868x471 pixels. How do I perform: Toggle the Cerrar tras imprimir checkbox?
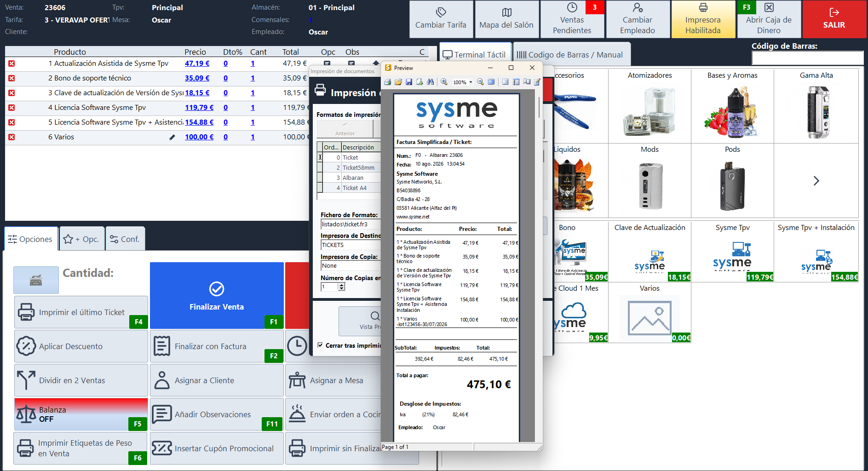320,345
